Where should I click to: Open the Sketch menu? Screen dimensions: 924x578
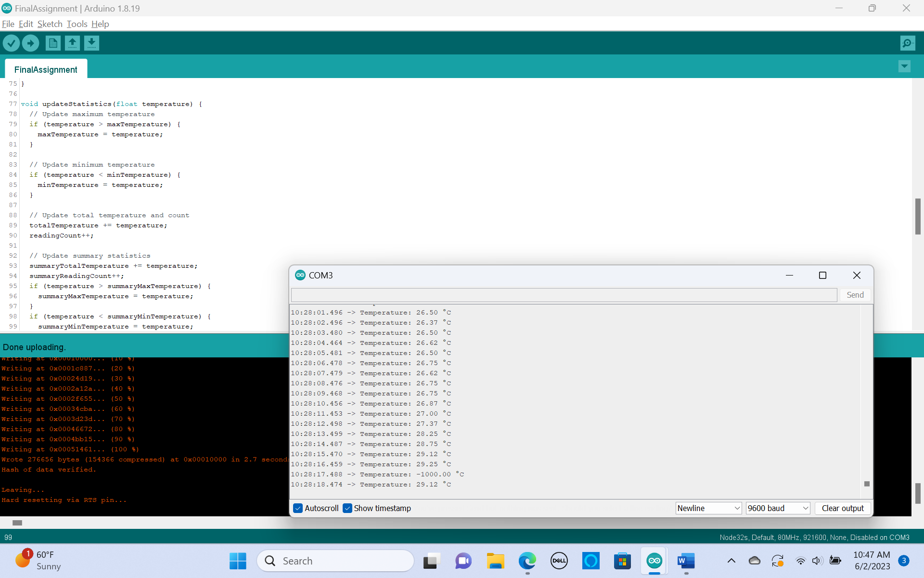click(50, 24)
